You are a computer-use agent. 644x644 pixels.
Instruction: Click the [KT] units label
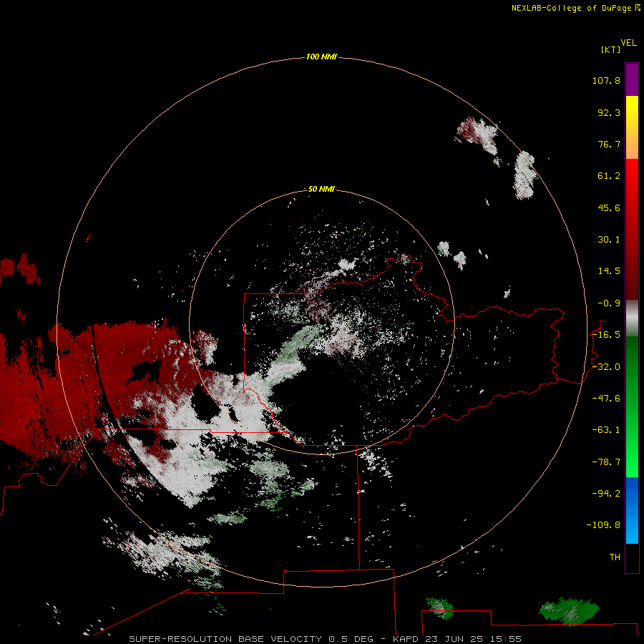[x=610, y=49]
